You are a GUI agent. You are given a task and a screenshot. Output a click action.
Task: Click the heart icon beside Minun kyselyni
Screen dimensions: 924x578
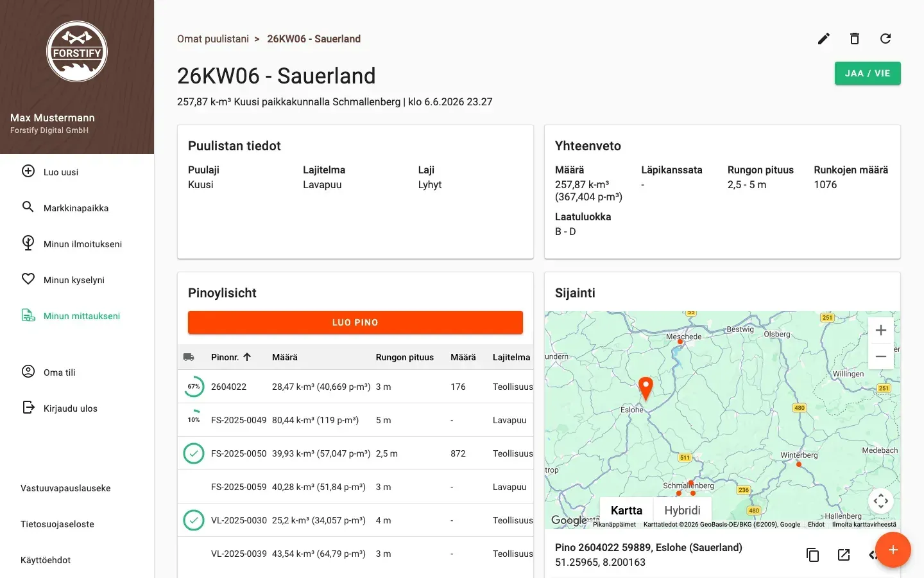coord(28,279)
